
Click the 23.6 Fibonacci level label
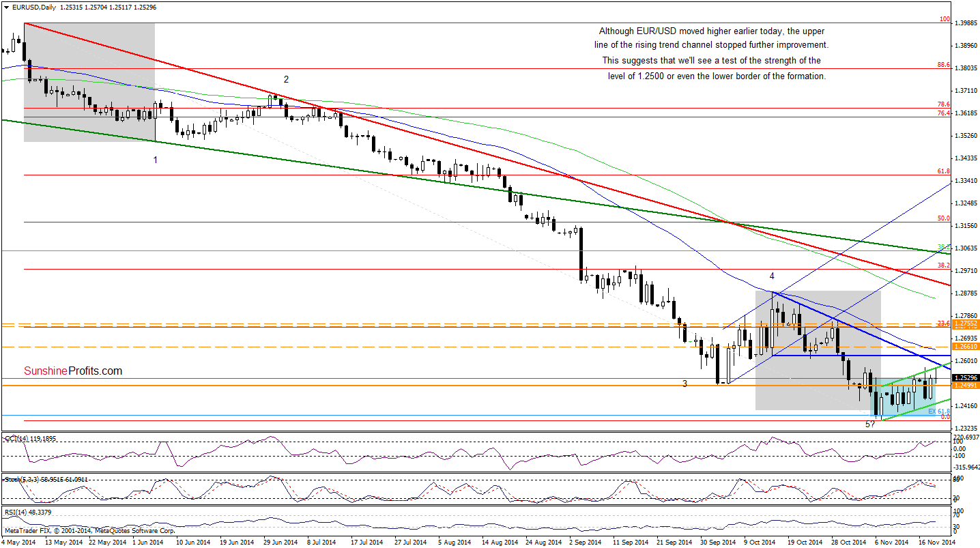click(944, 323)
